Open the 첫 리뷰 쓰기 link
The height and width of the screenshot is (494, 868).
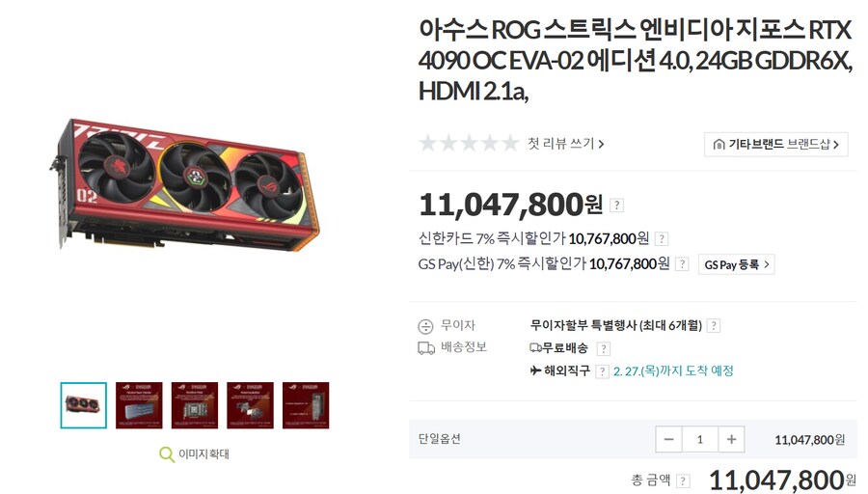click(566, 144)
